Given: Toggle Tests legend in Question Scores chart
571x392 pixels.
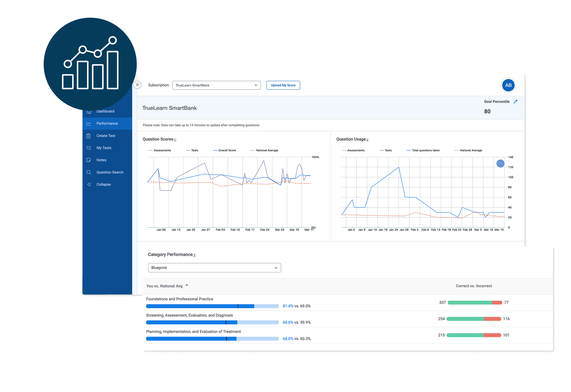Looking at the screenshot, I should pyautogui.click(x=192, y=150).
